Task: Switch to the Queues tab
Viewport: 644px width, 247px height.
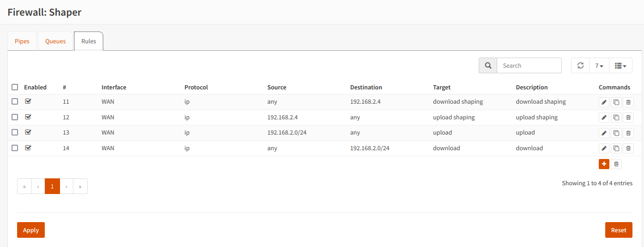Action: (55, 41)
